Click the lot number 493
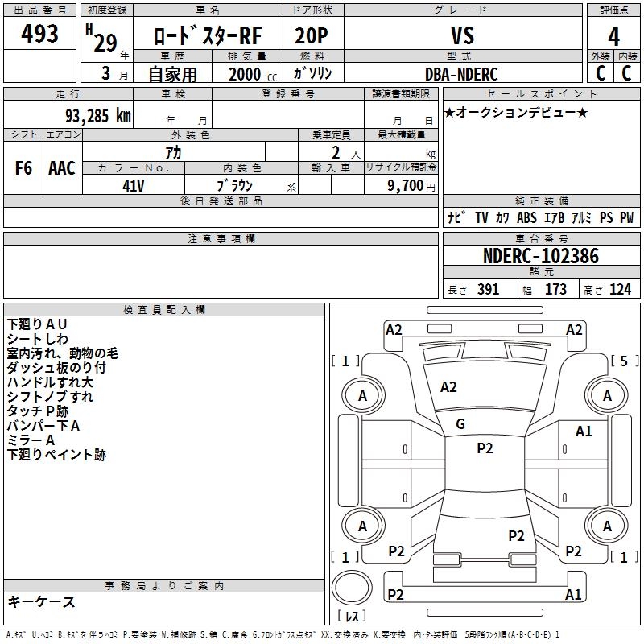This screenshot has height=644, width=644. (x=39, y=34)
